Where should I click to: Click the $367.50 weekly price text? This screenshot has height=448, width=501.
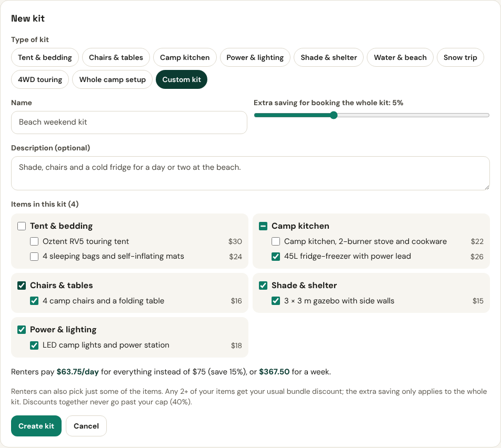coord(274,372)
